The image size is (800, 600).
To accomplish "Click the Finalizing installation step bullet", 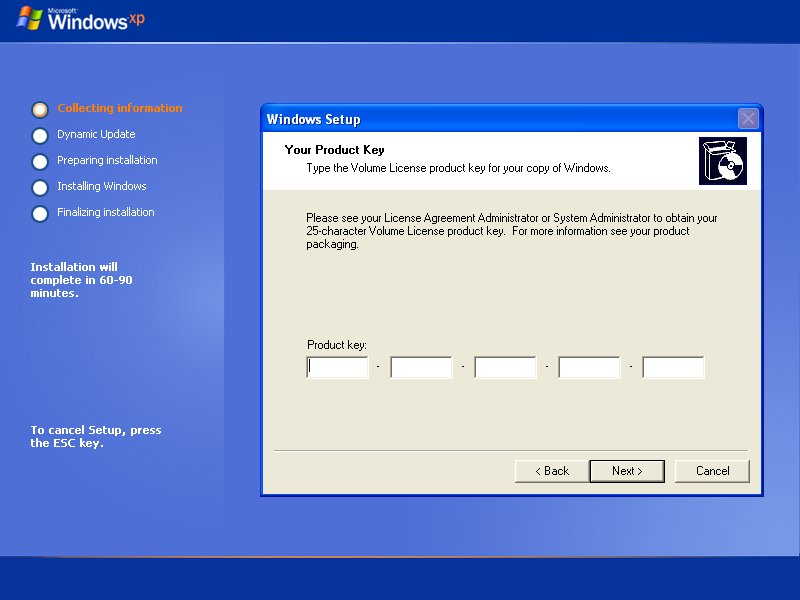I will [40, 213].
